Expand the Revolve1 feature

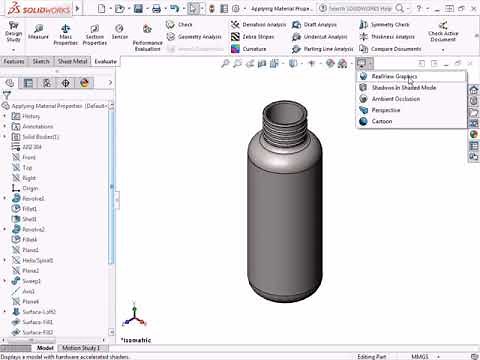click(5, 198)
